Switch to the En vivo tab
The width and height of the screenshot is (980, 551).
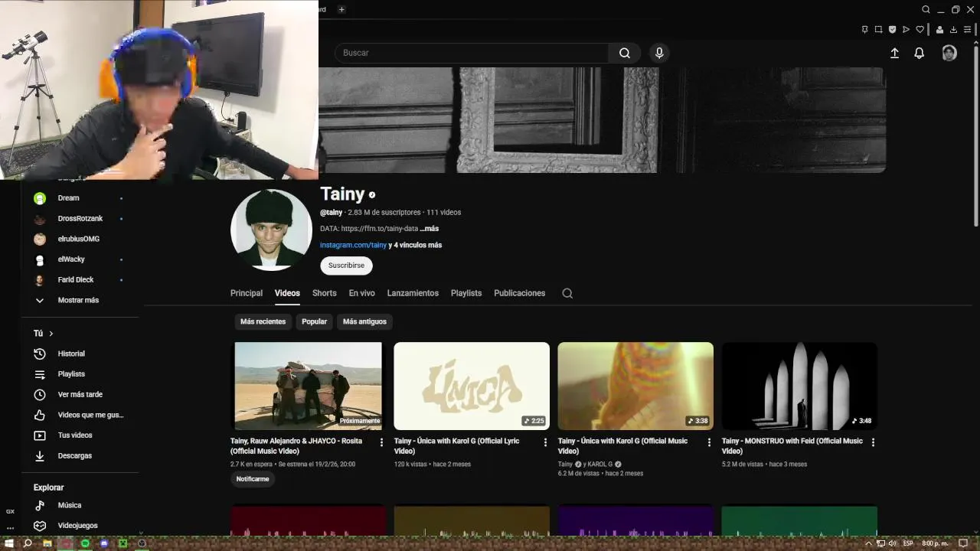tap(362, 293)
